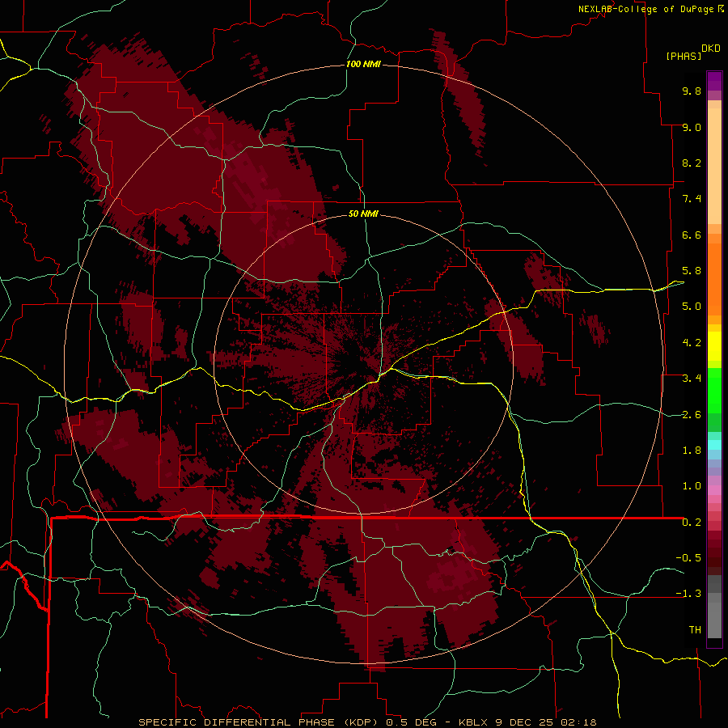This screenshot has width=728, height=728.
Task: Click the 5.8 color scale value
Action: (692, 271)
